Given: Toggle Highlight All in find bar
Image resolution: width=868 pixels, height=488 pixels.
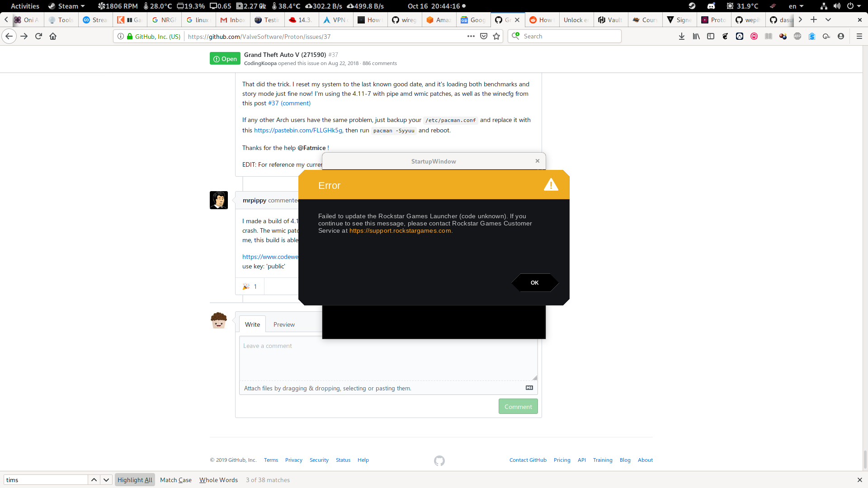Looking at the screenshot, I should (135, 480).
